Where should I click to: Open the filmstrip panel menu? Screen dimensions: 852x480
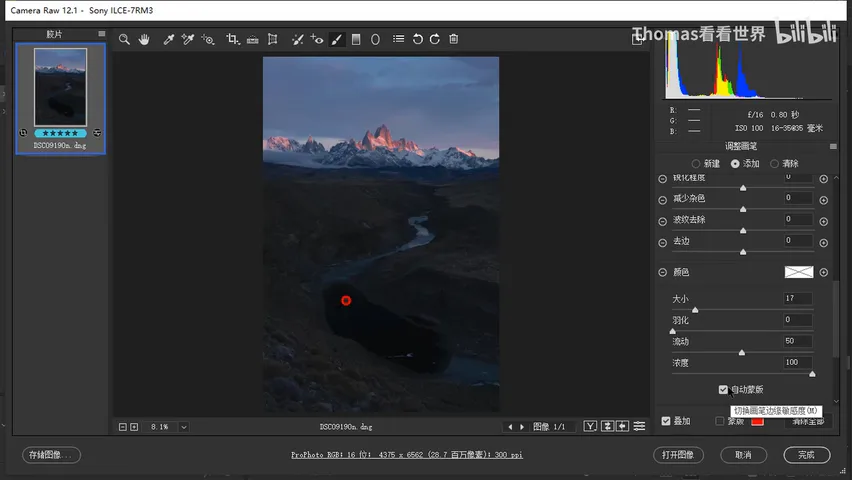pyautogui.click(x=102, y=34)
